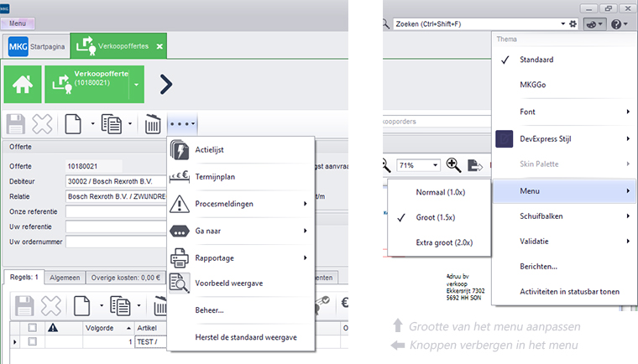
Task: Click the New document icon
Action: click(72, 125)
